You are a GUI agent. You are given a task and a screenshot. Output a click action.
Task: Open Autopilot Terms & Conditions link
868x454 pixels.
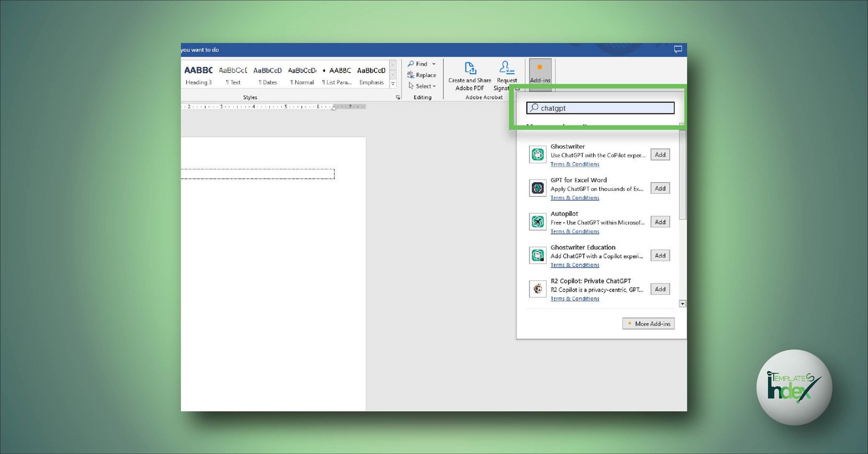click(x=575, y=231)
